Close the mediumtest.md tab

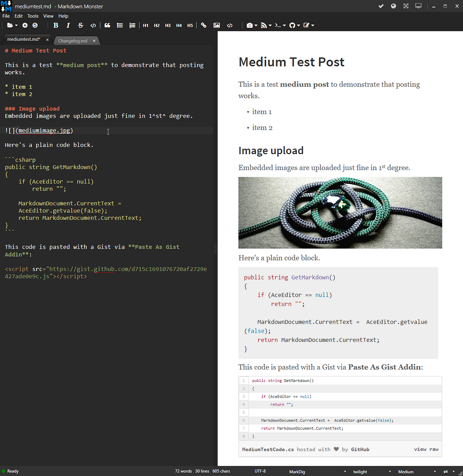pyautogui.click(x=47, y=40)
